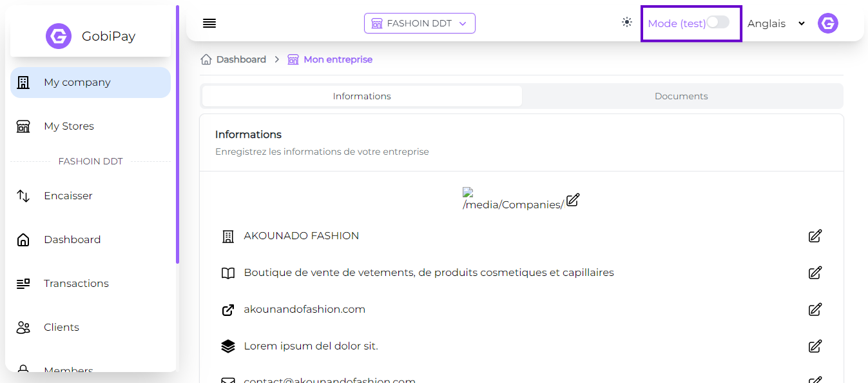Click the Encaisser arrows icon
Image resolution: width=868 pixels, height=383 pixels.
23,196
